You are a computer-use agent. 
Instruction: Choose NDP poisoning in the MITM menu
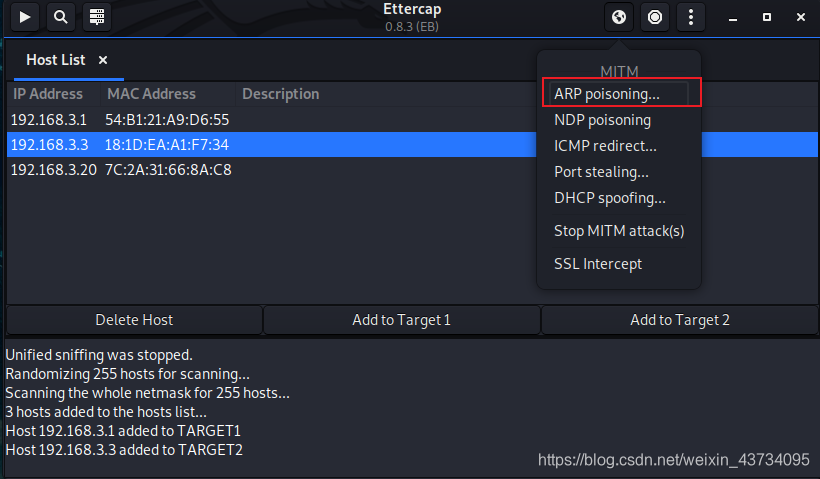tap(602, 120)
